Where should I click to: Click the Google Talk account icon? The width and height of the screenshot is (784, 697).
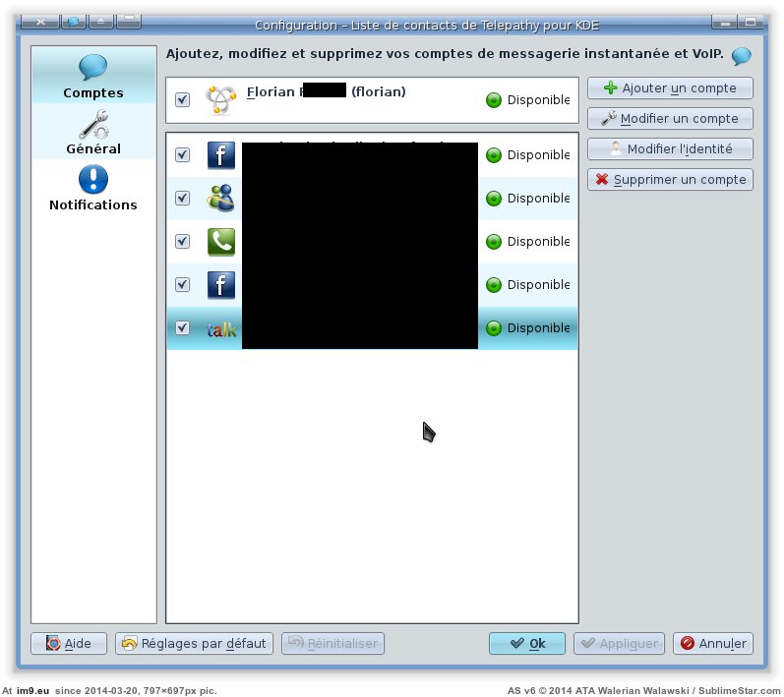tap(221, 328)
